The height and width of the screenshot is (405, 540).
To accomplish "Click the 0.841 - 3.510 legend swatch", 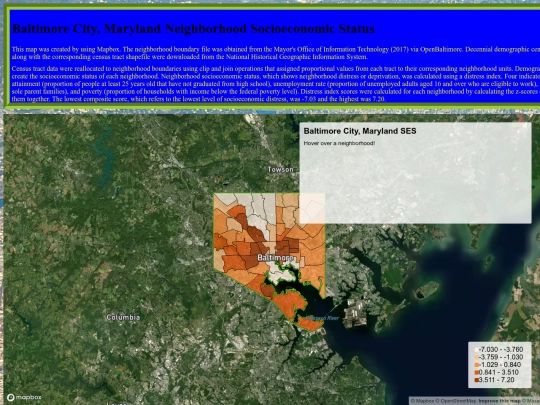I will (x=477, y=372).
